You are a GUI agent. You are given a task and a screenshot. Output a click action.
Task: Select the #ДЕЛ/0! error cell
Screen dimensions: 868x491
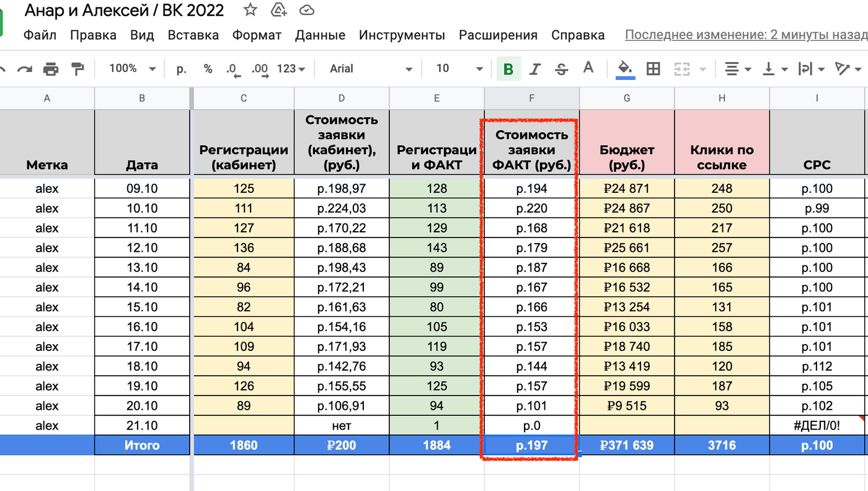tap(817, 426)
